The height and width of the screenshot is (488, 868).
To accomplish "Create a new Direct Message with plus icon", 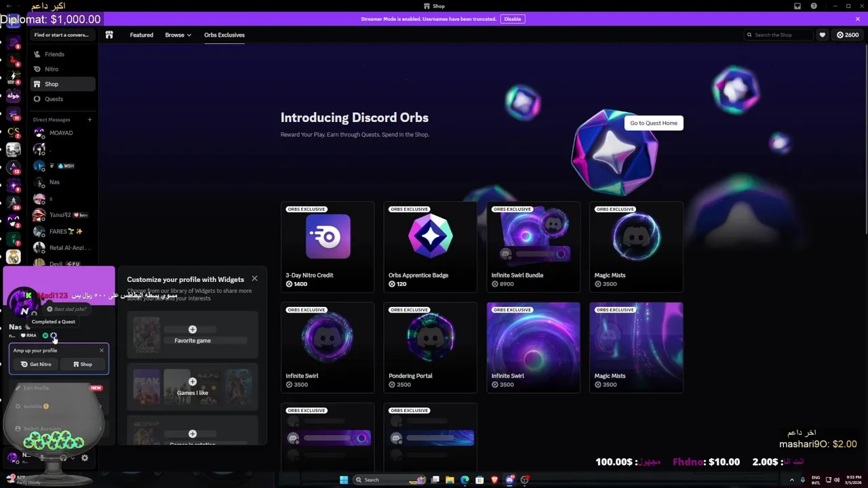I will click(90, 119).
